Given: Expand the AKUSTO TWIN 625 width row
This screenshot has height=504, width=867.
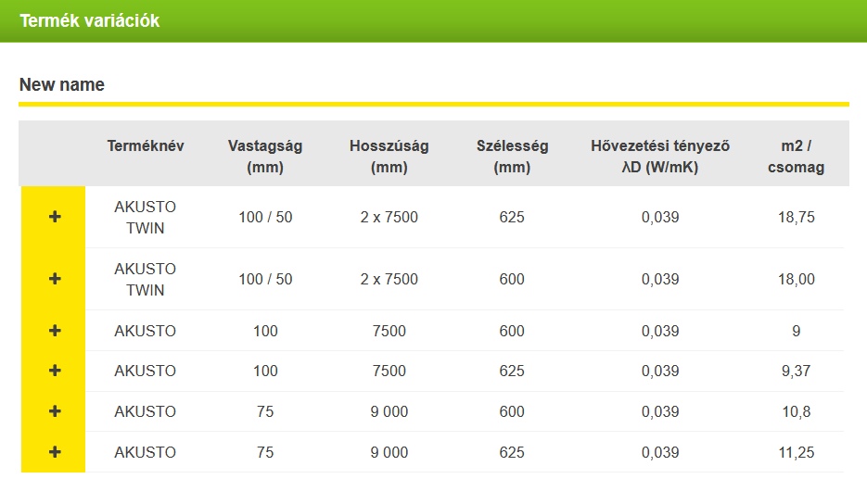Looking at the screenshot, I should [x=54, y=217].
